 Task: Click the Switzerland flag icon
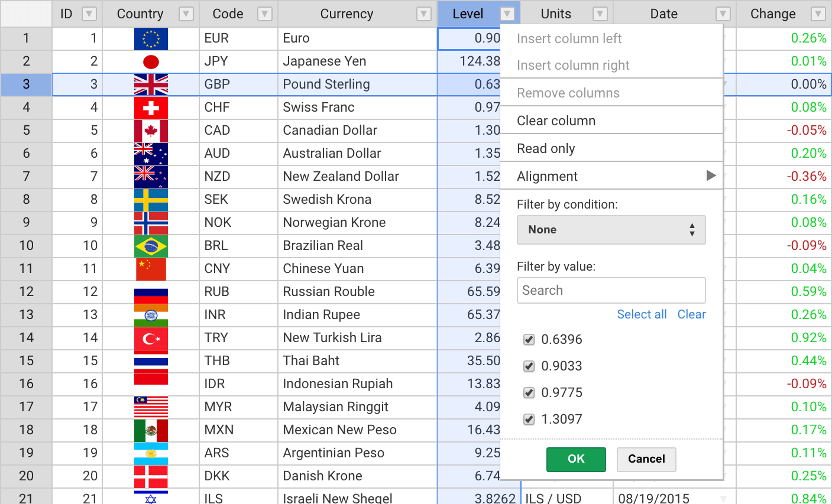151,108
